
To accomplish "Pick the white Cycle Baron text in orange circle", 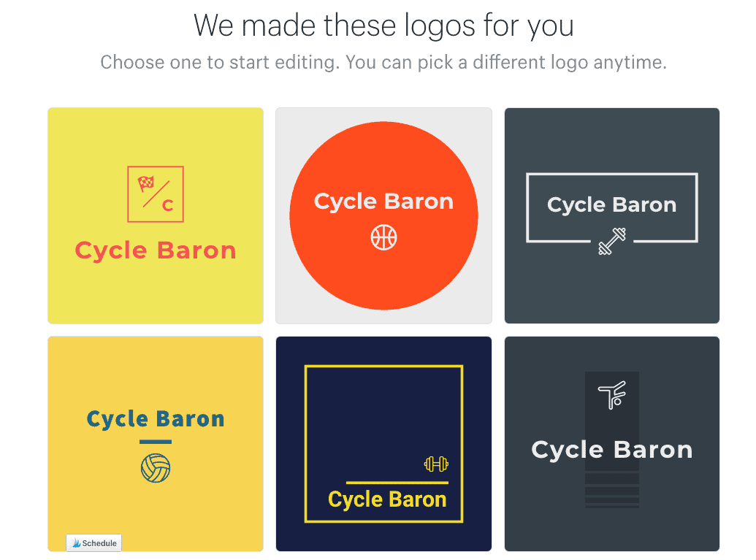I will [383, 202].
